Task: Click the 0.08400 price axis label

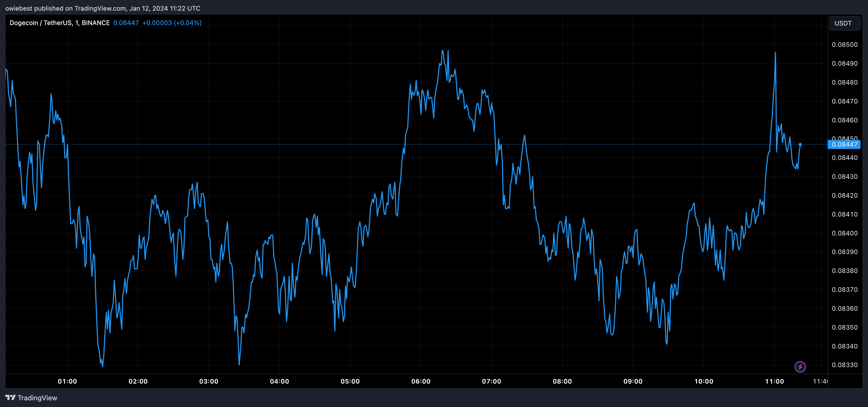Action: [x=845, y=233]
